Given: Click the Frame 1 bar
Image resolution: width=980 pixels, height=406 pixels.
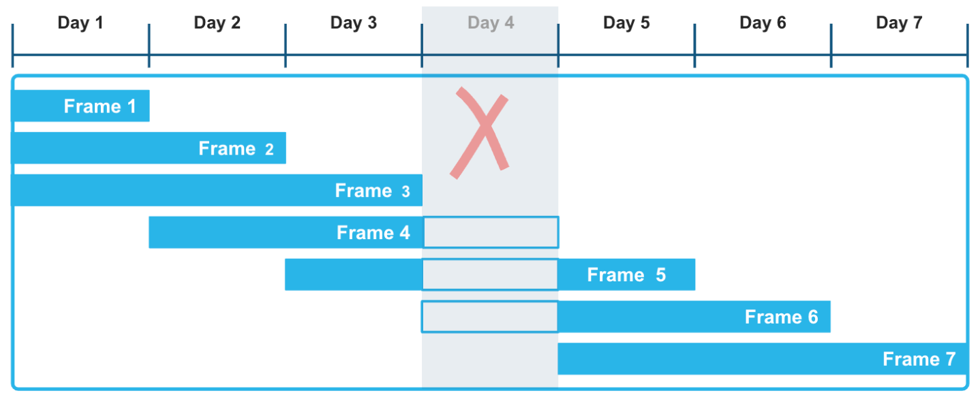Looking at the screenshot, I should click(x=80, y=106).
